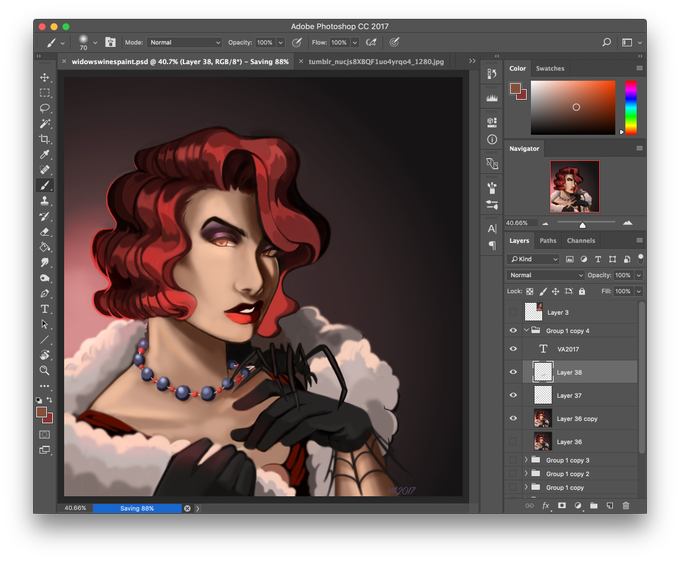Select the Move tool
This screenshot has width=680, height=561.
[x=45, y=77]
